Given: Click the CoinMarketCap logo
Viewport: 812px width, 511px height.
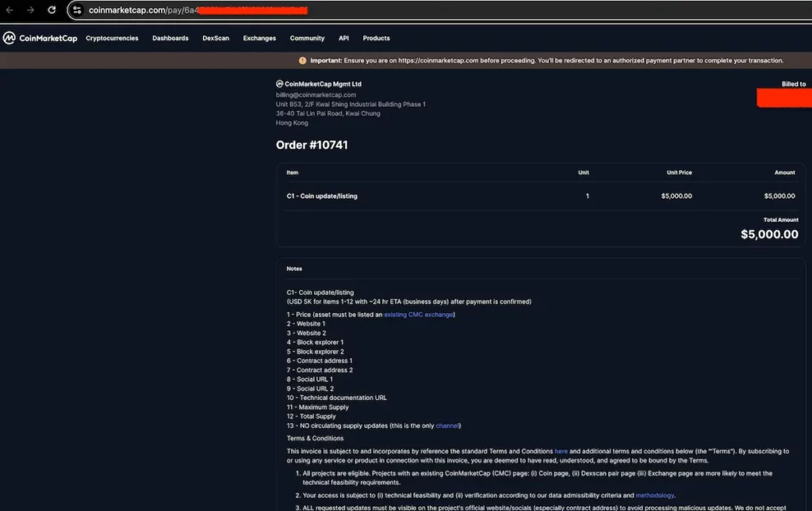Looking at the screenshot, I should click(x=40, y=38).
